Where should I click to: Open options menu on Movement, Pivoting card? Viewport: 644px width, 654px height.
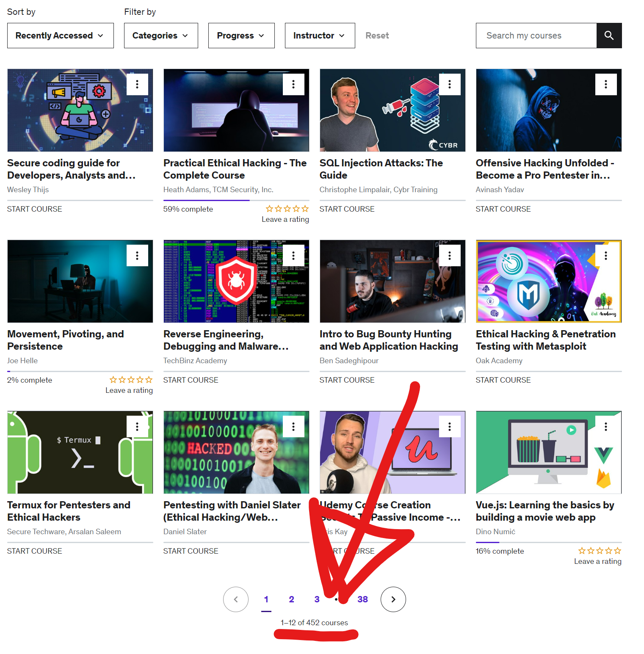[137, 255]
